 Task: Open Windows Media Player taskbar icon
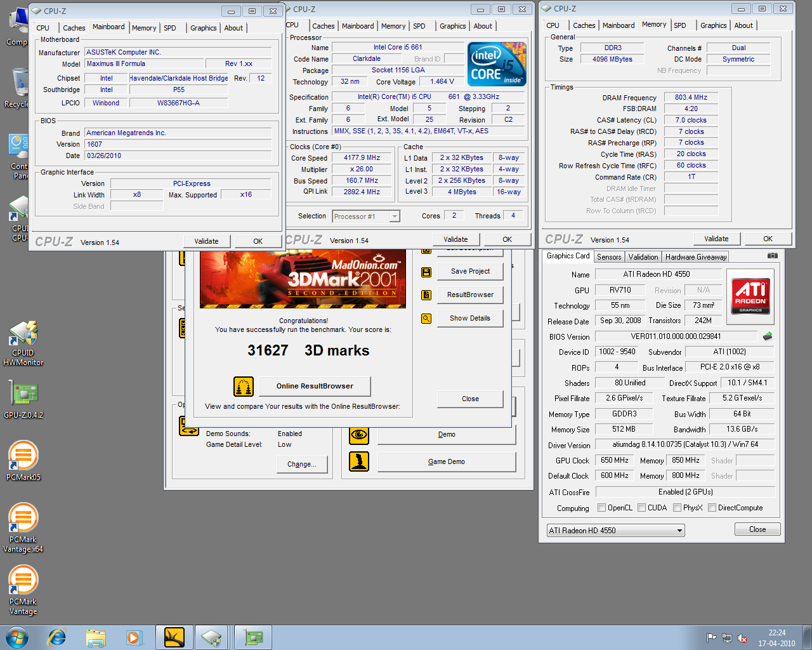(x=134, y=637)
